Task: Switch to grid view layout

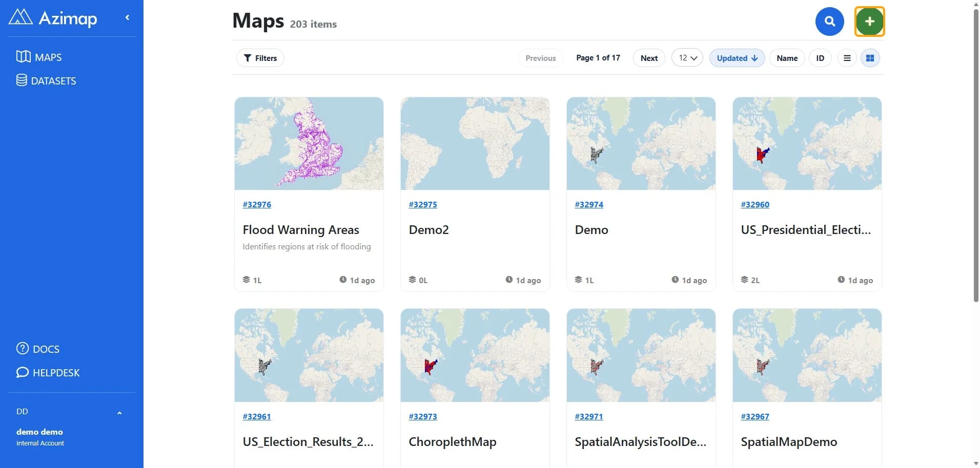Action: (870, 58)
